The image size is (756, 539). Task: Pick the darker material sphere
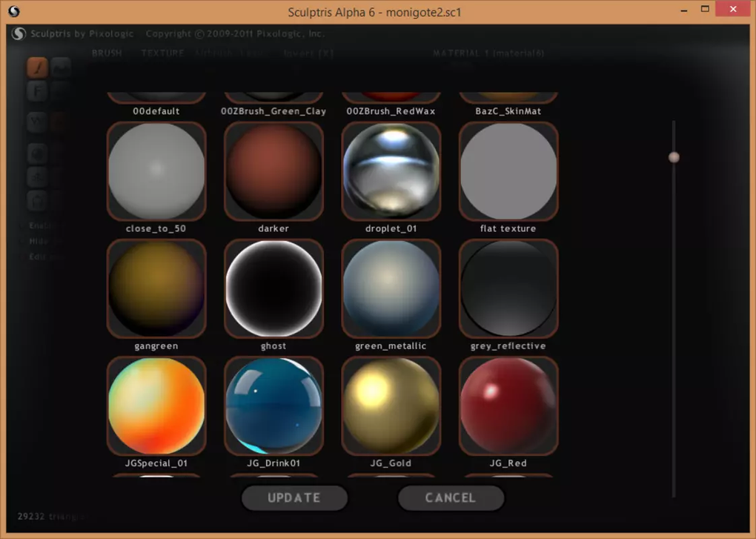(x=273, y=171)
